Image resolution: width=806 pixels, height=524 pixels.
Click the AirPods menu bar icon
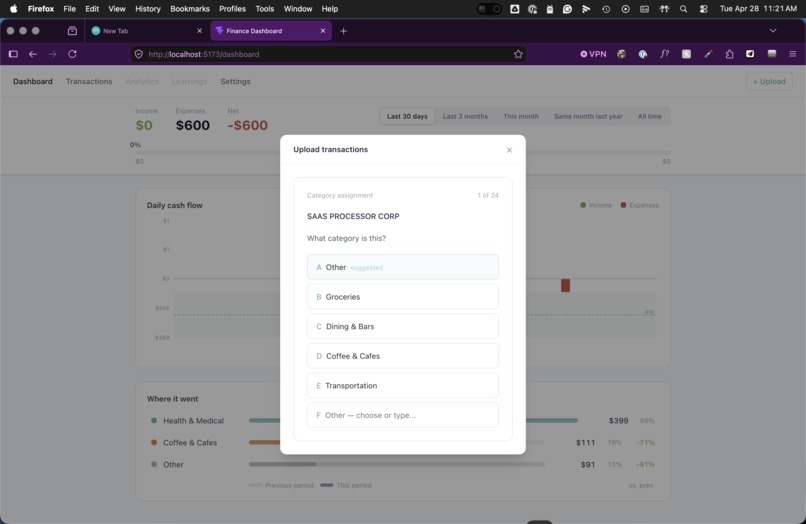click(x=664, y=9)
